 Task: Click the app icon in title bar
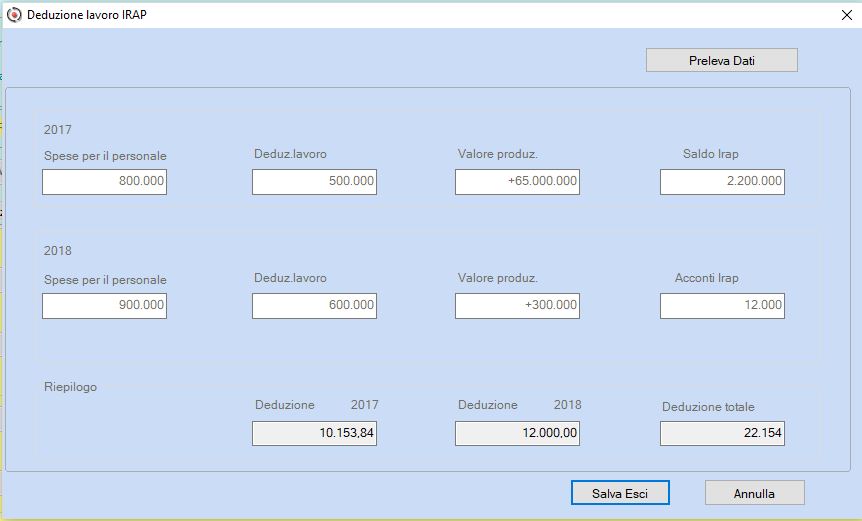[14, 15]
